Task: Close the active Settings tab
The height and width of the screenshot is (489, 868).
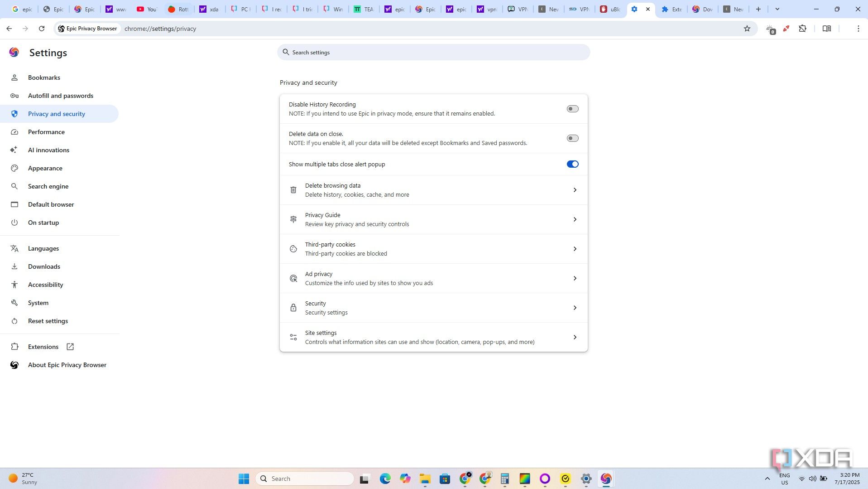Action: click(648, 9)
